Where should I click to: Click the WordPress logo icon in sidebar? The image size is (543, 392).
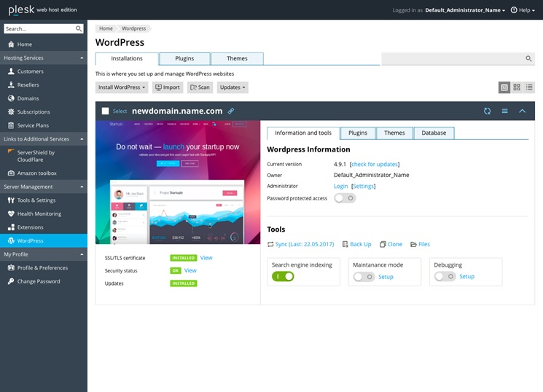[11, 240]
